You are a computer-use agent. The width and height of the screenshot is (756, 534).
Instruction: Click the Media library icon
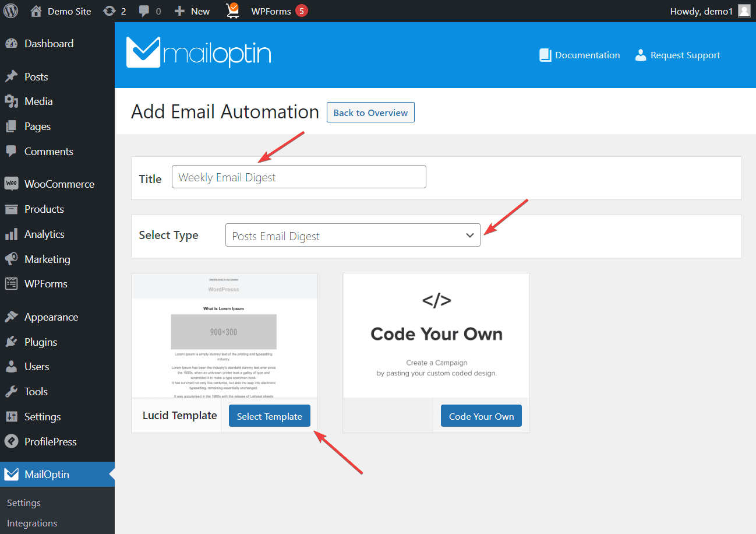click(11, 101)
